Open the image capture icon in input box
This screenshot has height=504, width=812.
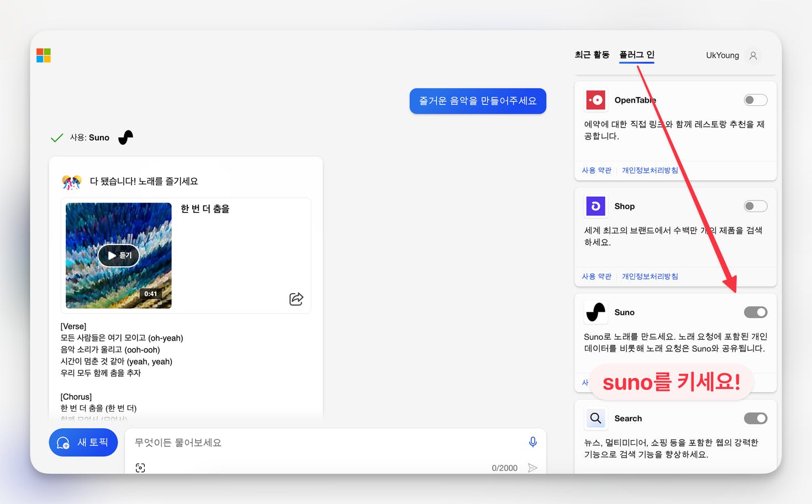point(140,468)
